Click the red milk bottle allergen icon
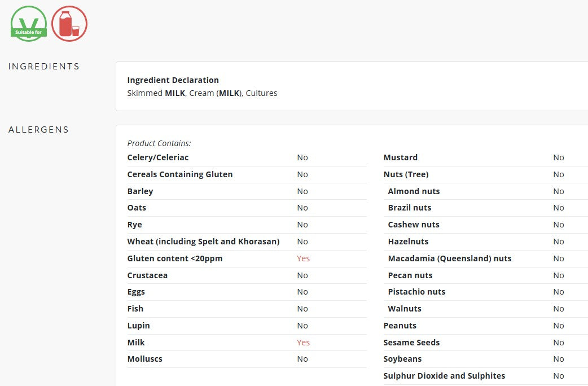This screenshot has height=386, width=588. coord(69,24)
